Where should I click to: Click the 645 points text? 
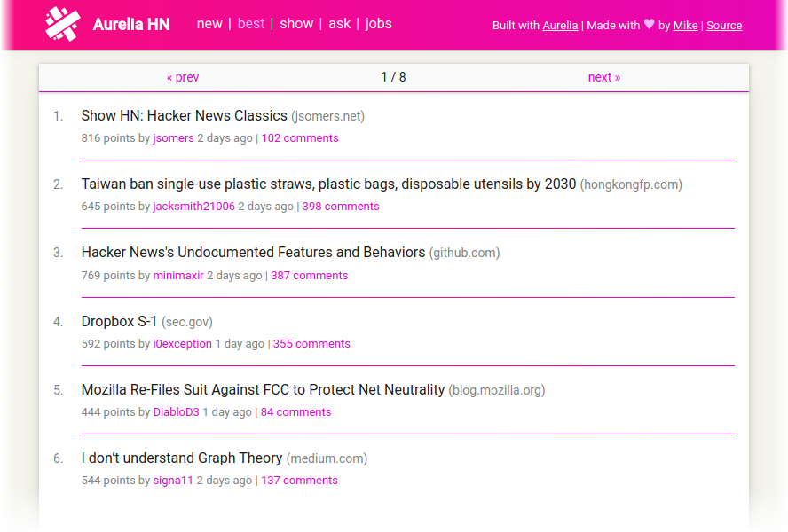108,207
